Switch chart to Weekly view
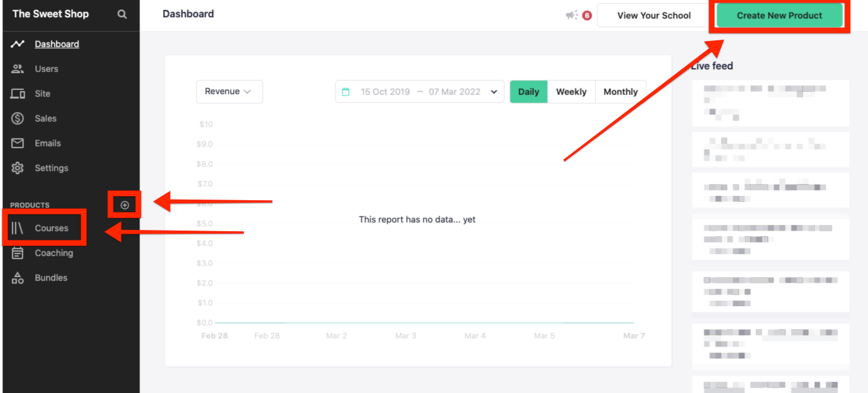The height and width of the screenshot is (393, 868). click(571, 92)
